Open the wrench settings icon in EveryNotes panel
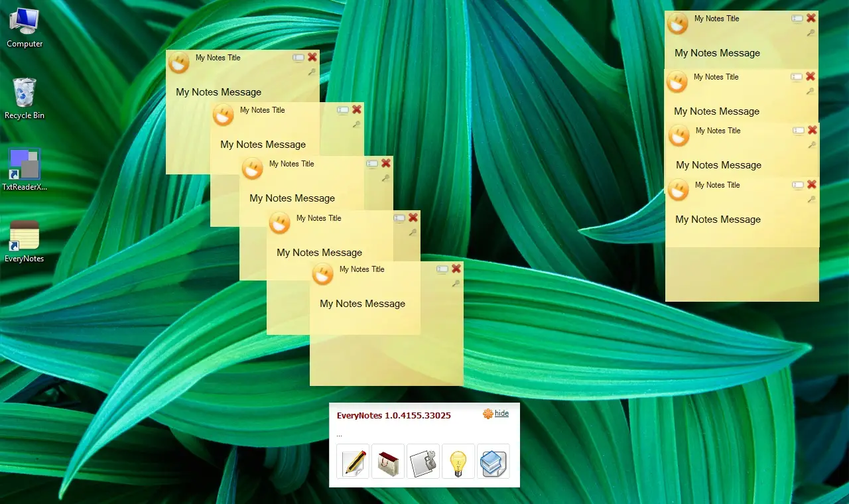The image size is (849, 504). point(424,462)
